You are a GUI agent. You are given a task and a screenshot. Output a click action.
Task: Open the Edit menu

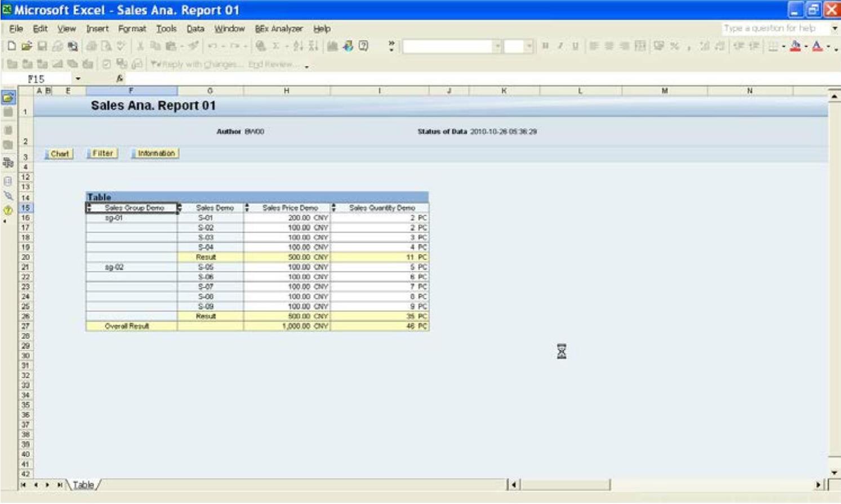[x=40, y=28]
